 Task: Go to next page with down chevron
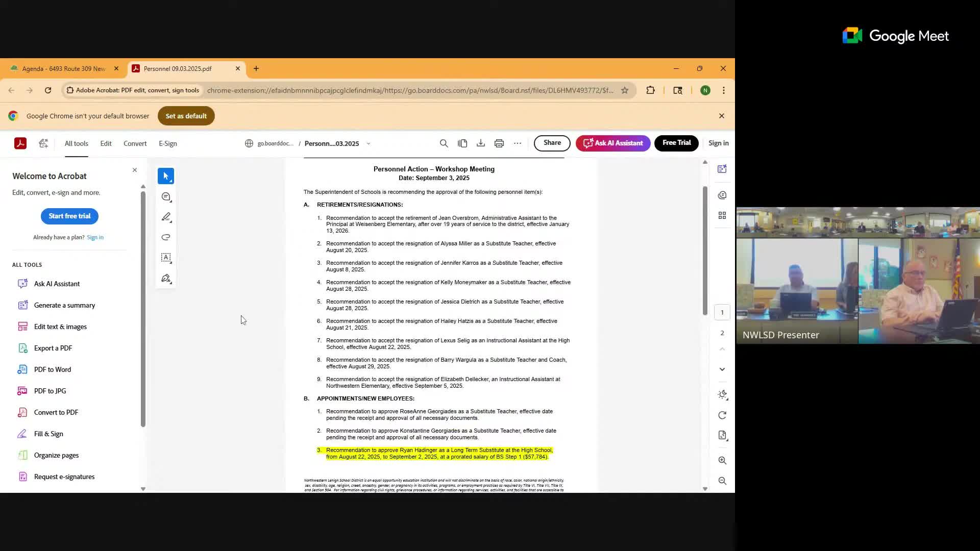pyautogui.click(x=722, y=369)
